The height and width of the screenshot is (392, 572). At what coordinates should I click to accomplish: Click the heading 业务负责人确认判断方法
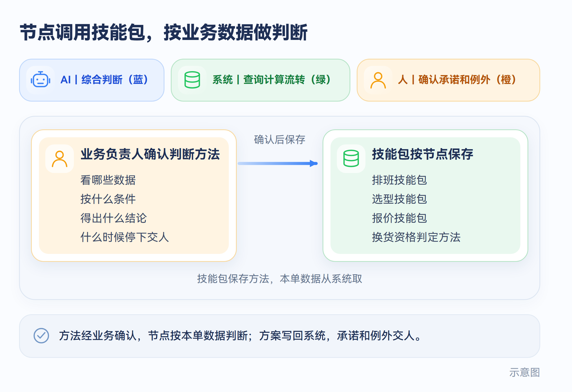point(150,154)
